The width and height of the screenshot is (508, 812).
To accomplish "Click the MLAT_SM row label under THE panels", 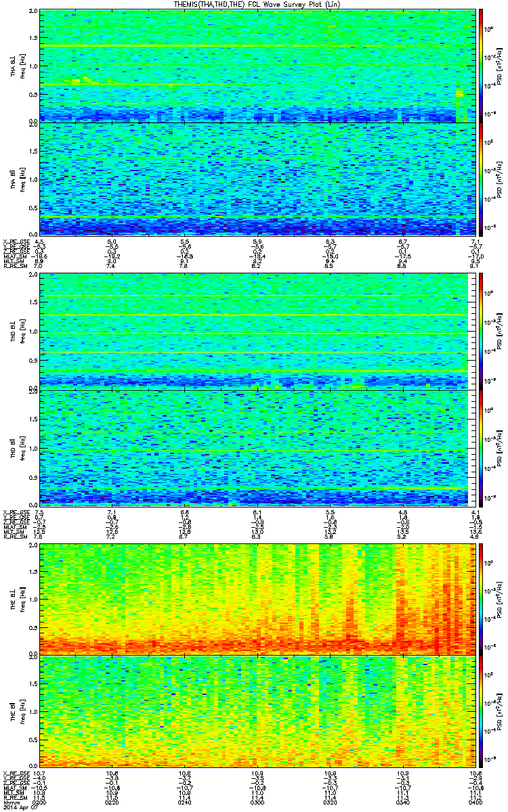I will click(14, 789).
